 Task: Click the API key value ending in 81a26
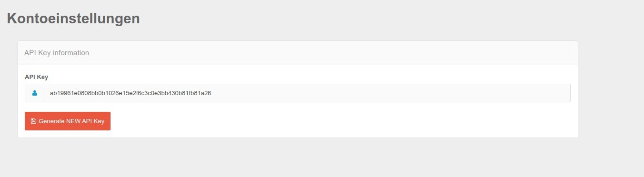click(x=131, y=93)
